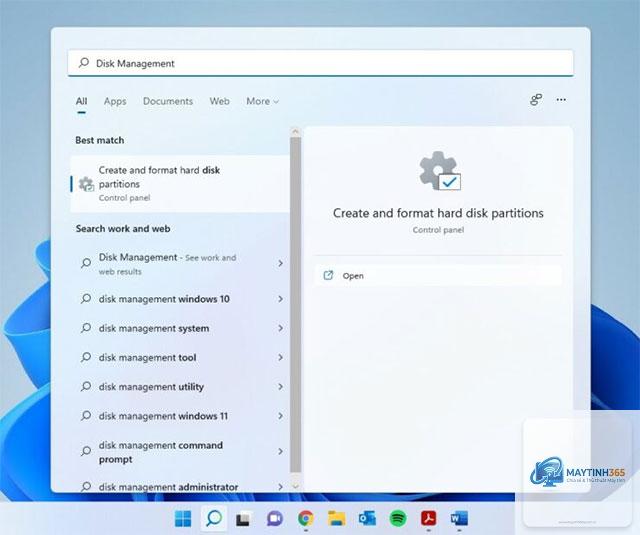640x535 pixels.
Task: Expand arrow for disk management command prompt
Action: point(280,451)
